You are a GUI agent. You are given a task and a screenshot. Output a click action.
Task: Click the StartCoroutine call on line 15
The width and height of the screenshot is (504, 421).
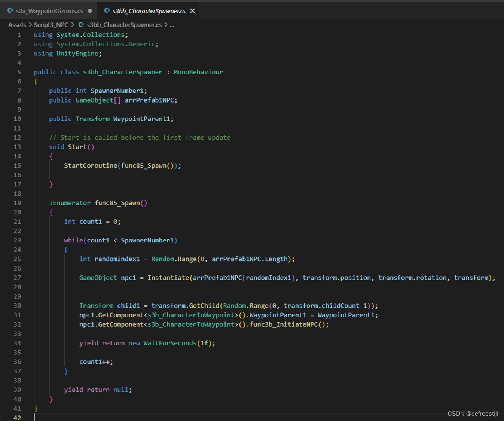click(90, 165)
